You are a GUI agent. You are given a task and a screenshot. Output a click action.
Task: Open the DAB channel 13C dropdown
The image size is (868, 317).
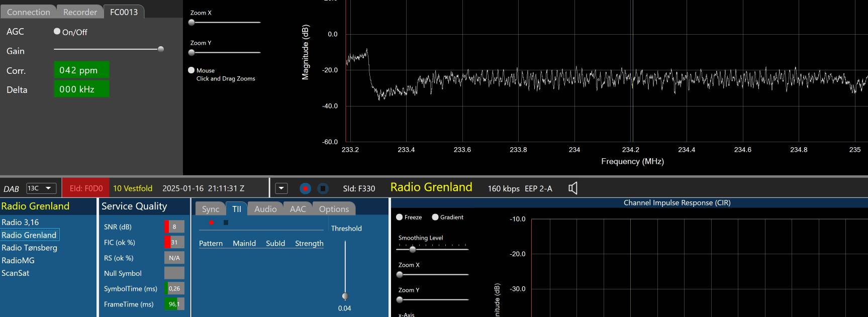tap(41, 188)
